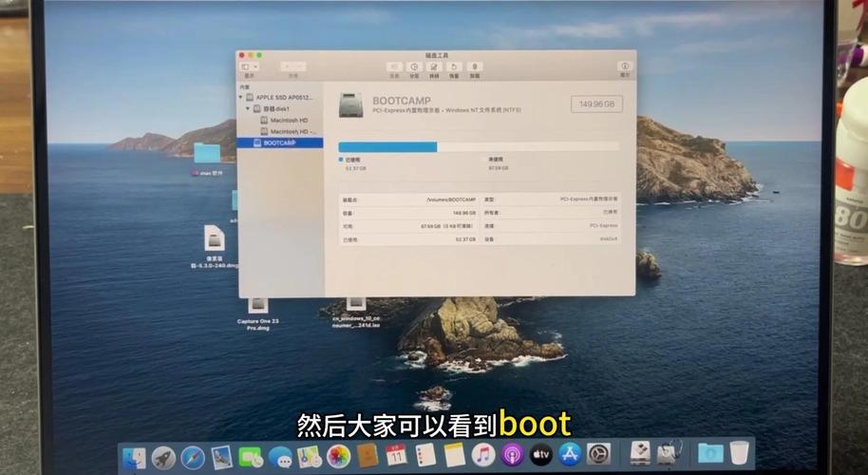
Task: Open Notes from the Dock
Action: [455, 456]
